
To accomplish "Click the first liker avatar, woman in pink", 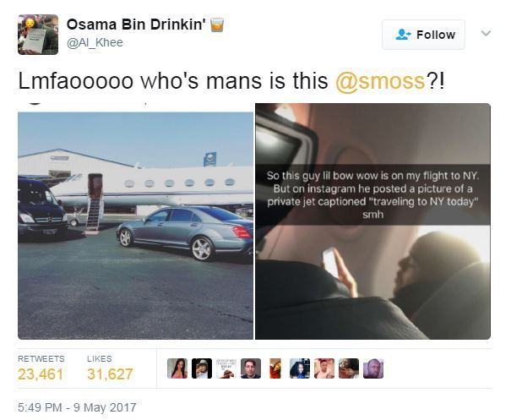I will (177, 368).
